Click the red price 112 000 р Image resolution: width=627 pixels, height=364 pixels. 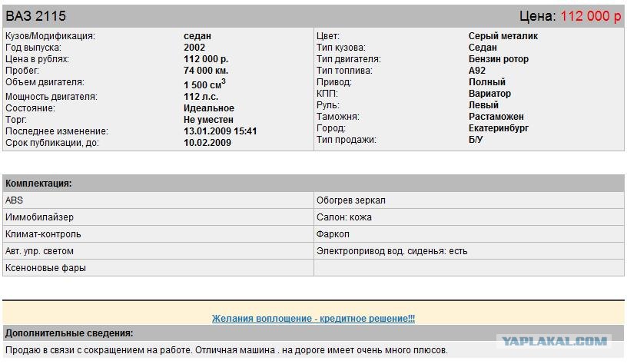(591, 16)
